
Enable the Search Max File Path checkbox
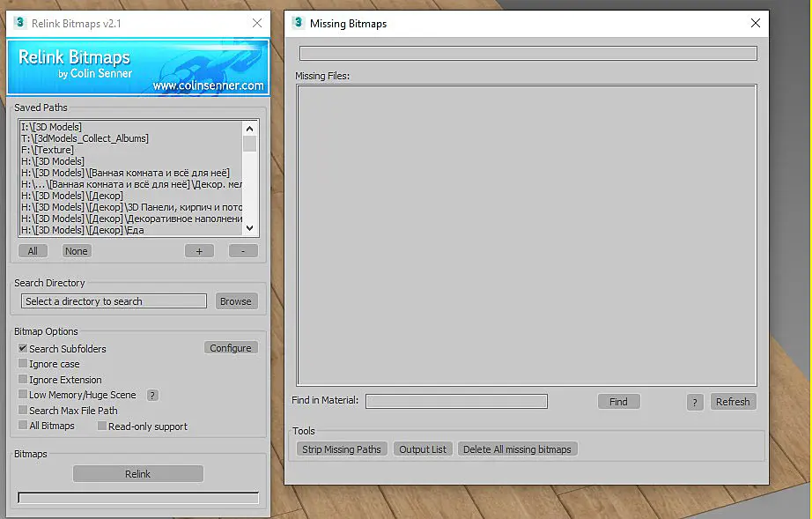(x=23, y=410)
